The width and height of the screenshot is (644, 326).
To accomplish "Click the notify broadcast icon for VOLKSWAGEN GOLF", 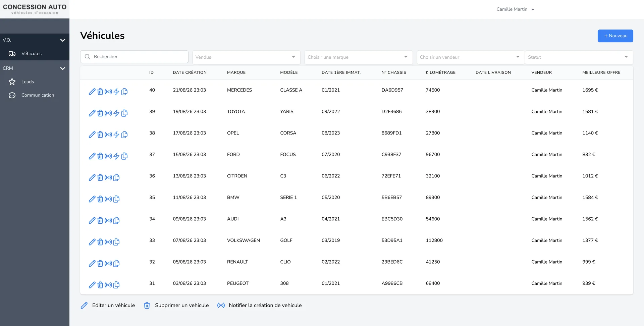I will pos(108,242).
